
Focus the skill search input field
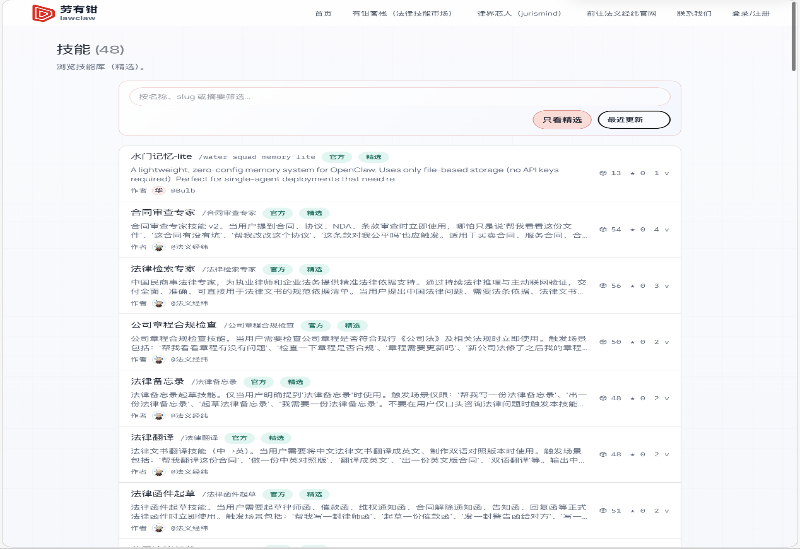point(400,97)
